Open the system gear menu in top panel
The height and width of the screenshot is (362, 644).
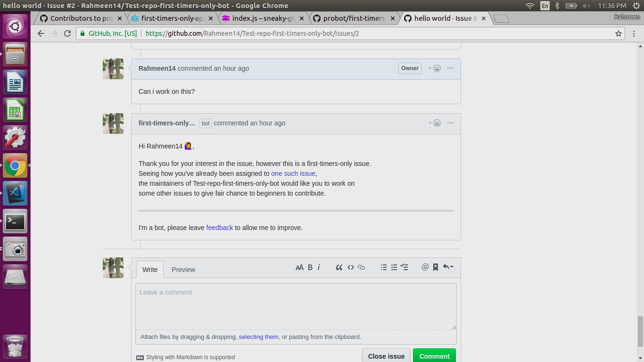tap(636, 6)
